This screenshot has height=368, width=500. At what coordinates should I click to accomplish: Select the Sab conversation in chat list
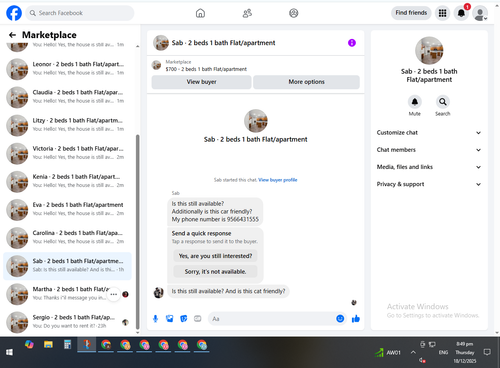pos(67,266)
